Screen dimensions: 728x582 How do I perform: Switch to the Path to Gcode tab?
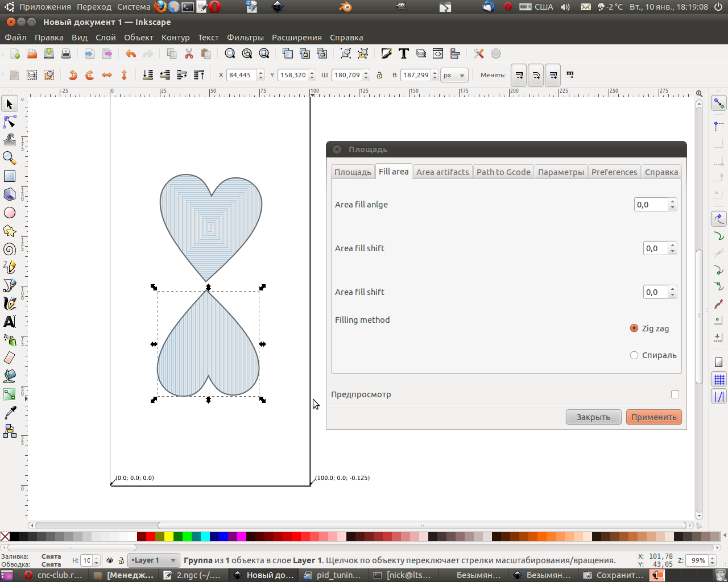(x=503, y=172)
